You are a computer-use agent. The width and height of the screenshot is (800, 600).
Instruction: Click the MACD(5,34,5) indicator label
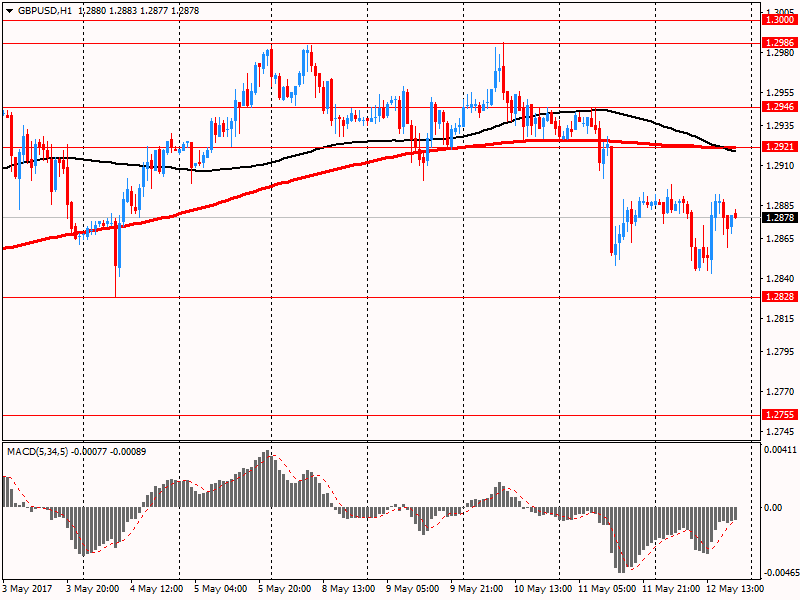click(37, 452)
